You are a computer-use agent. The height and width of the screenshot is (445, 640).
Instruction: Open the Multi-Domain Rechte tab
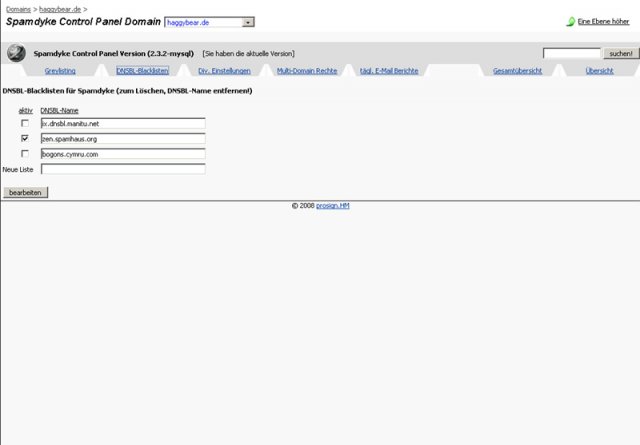tap(307, 71)
